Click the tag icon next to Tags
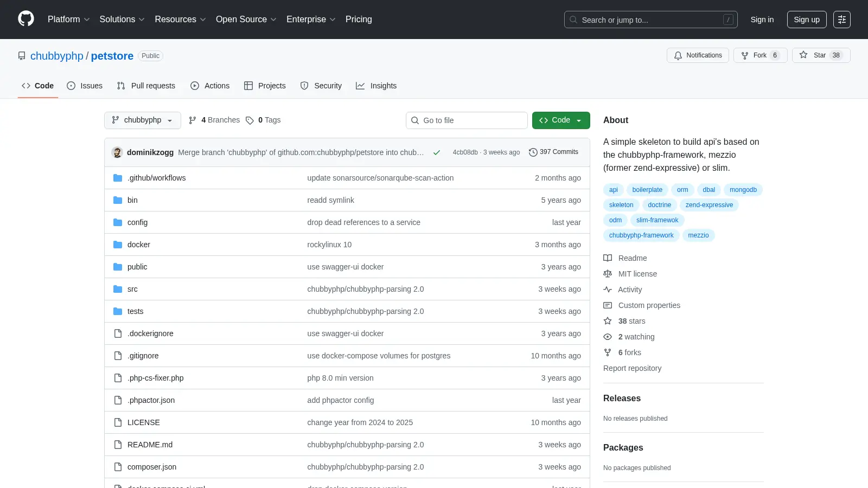Screen dimensions: 868x488 [x=250, y=120]
